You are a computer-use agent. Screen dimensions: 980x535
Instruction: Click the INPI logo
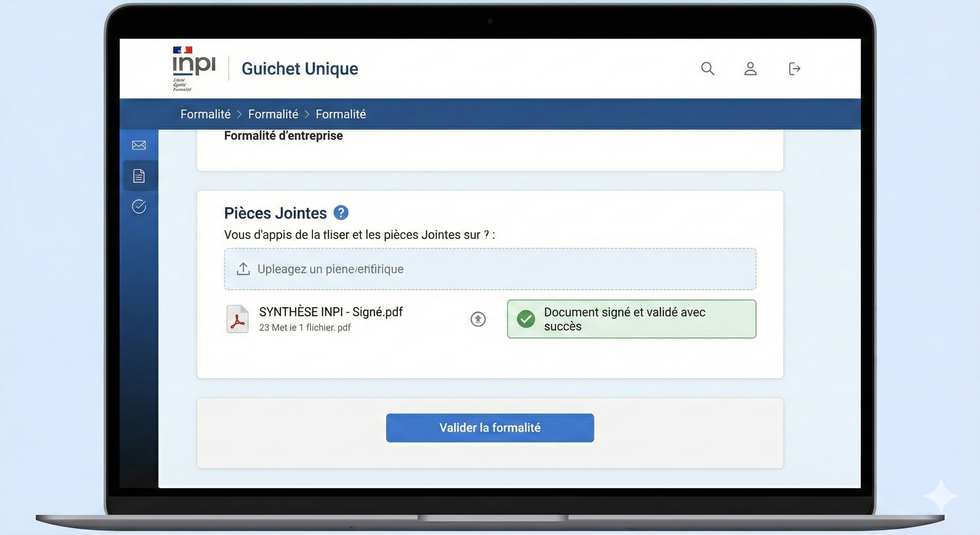point(194,65)
